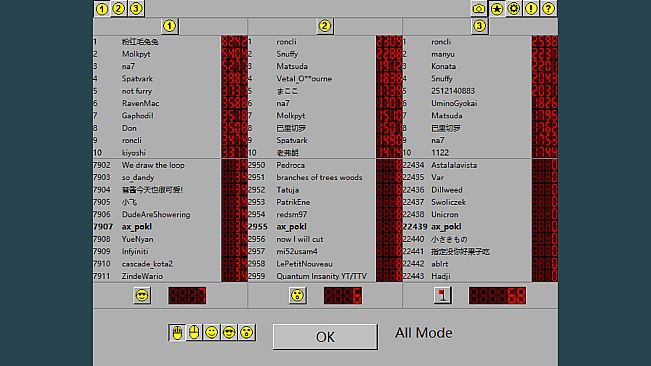Toggle the plain mouse mode button
This screenshot has height=366, width=651.
coord(194,333)
